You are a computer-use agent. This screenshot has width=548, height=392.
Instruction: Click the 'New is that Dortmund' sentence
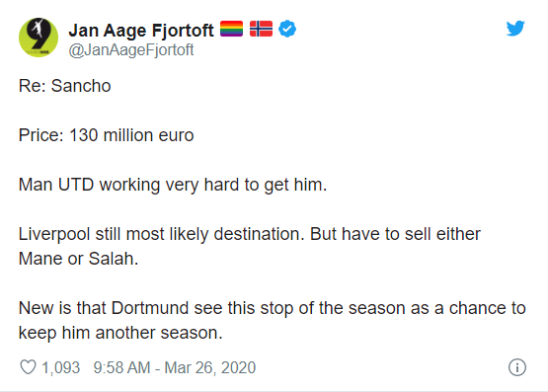tap(272, 308)
